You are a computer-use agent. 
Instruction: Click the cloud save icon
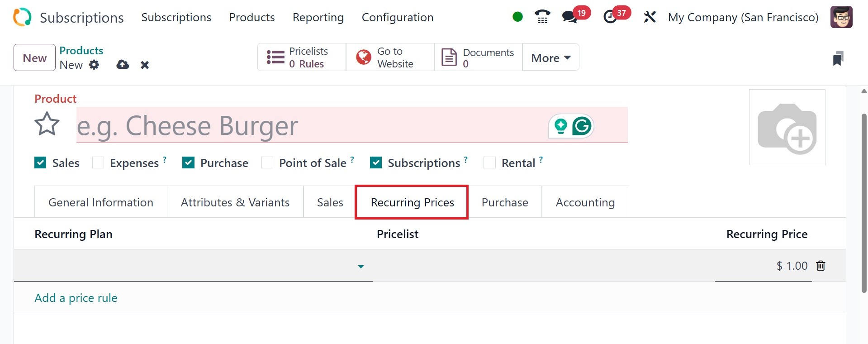pos(123,65)
